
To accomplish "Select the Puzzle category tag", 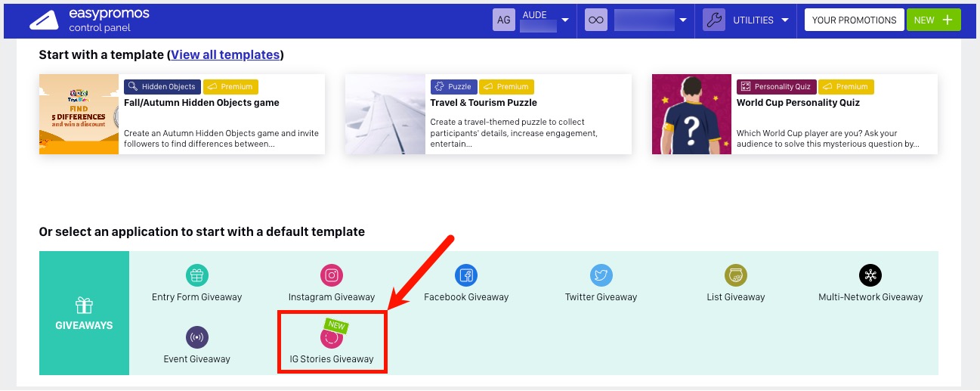I will (454, 87).
